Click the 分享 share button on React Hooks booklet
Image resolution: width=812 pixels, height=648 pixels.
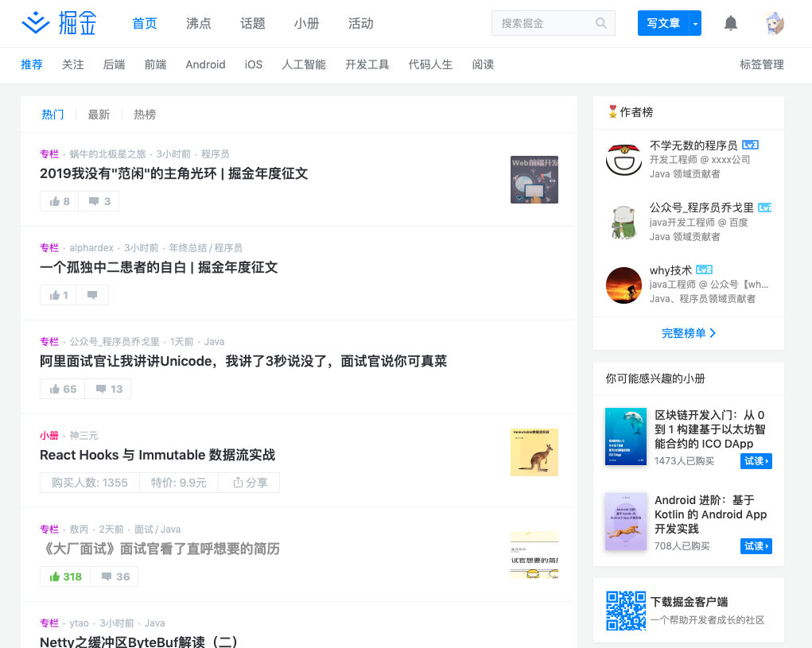(x=251, y=483)
